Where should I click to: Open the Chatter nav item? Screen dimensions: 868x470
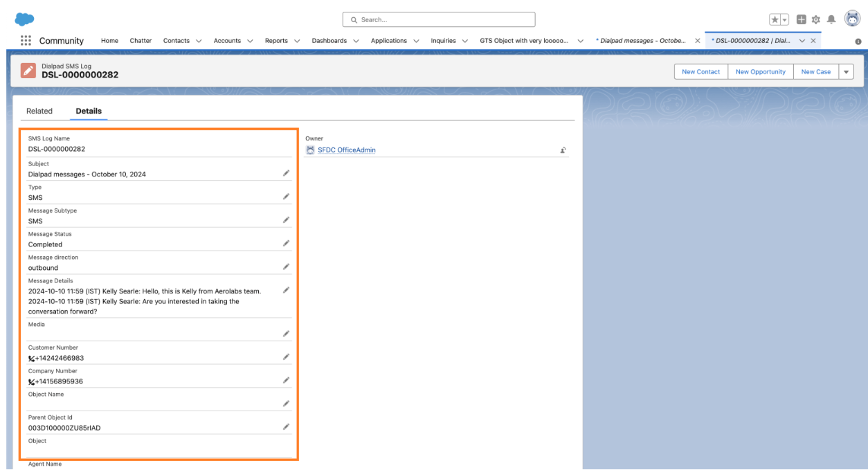click(141, 41)
